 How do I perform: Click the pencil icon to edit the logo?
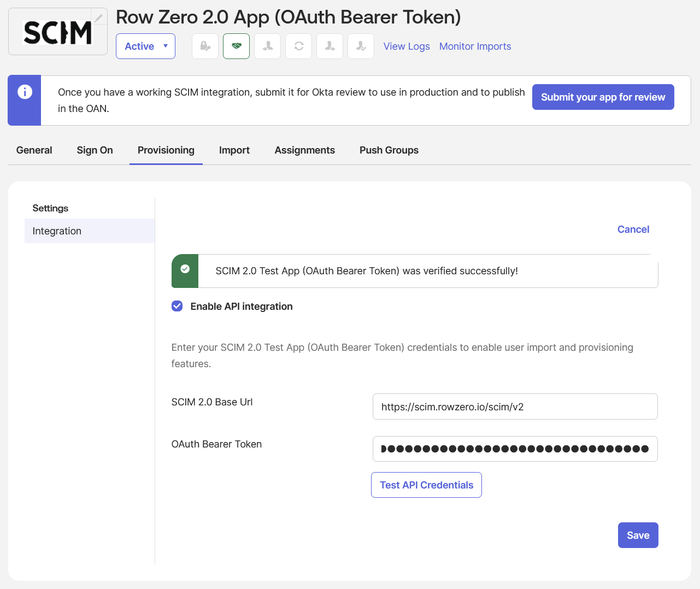click(x=98, y=18)
